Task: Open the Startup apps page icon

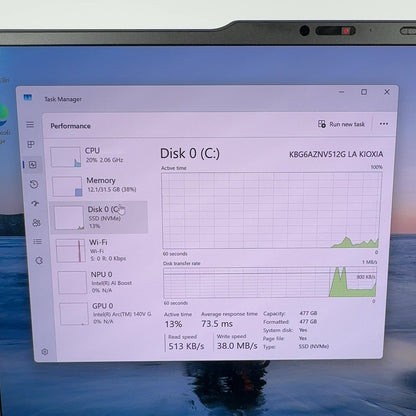Action: point(35,204)
